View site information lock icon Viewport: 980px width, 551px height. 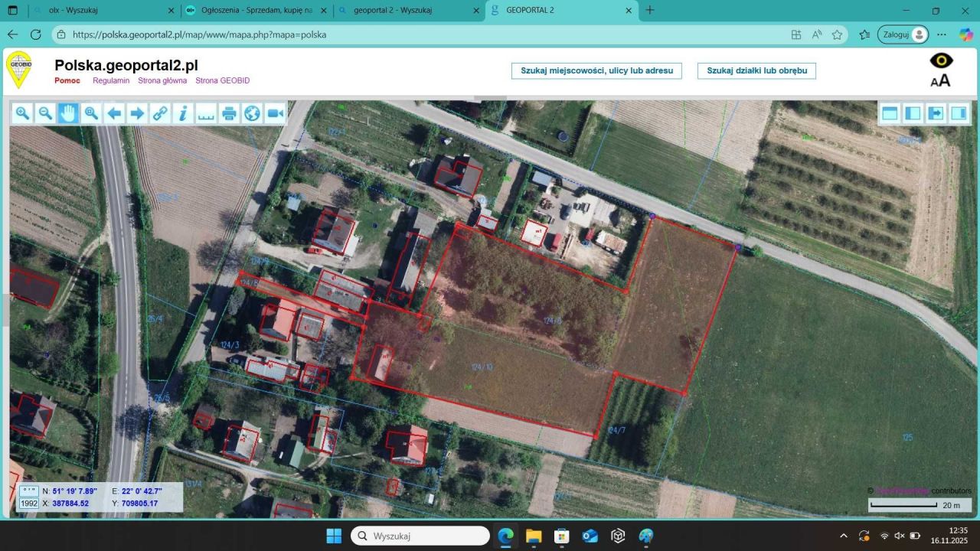(x=62, y=34)
